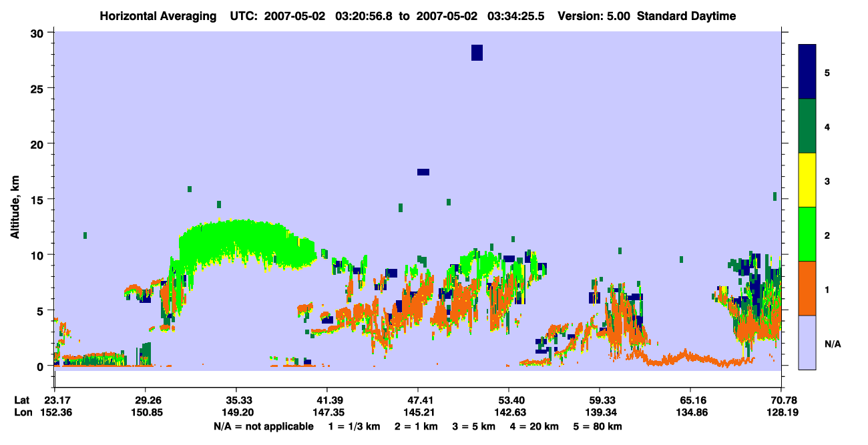Click the colorbar label '1'

coord(827,290)
